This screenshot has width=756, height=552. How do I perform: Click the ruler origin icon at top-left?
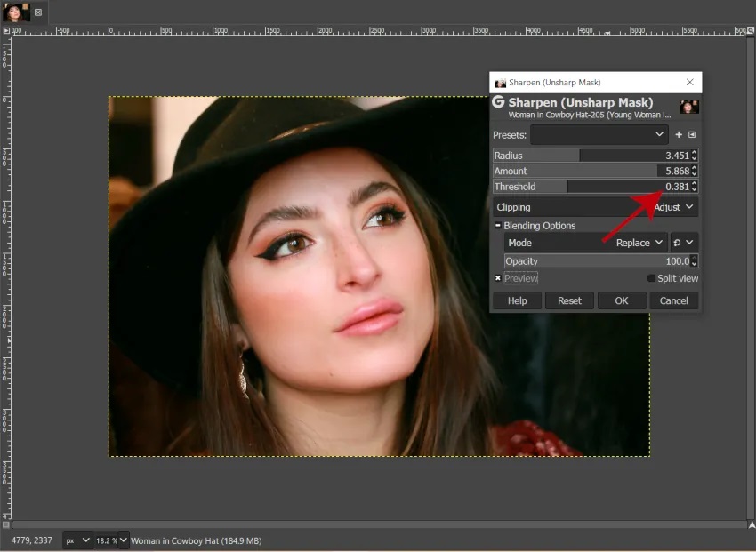tap(6, 30)
